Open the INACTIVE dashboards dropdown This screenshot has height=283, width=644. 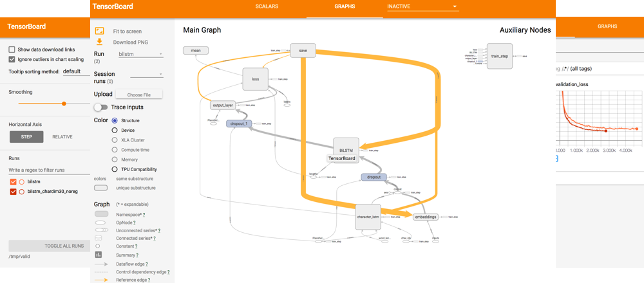point(422,6)
